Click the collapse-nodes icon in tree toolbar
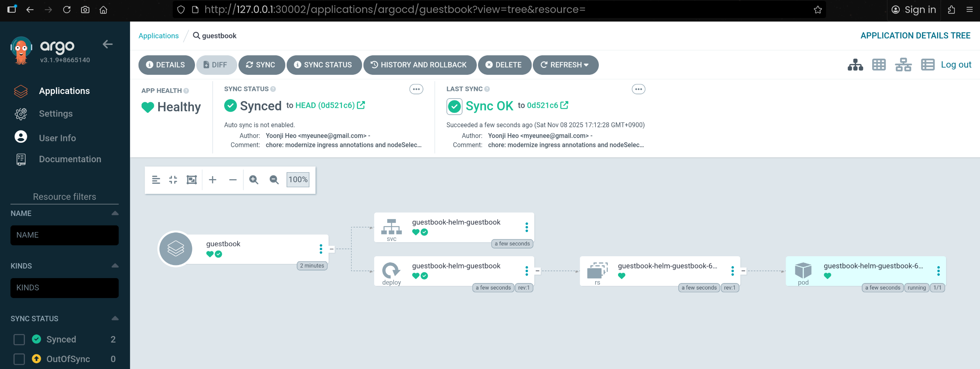 coord(173,180)
